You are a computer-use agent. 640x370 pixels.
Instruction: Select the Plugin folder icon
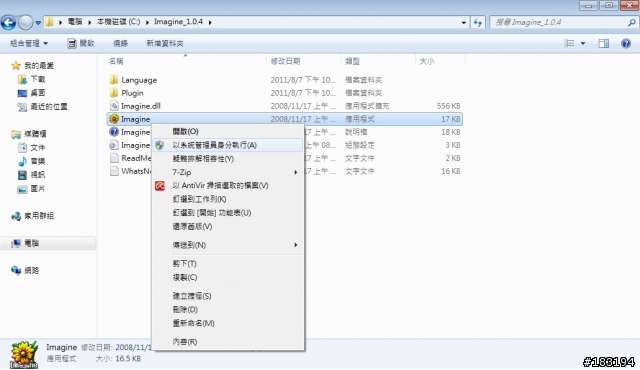[114, 93]
